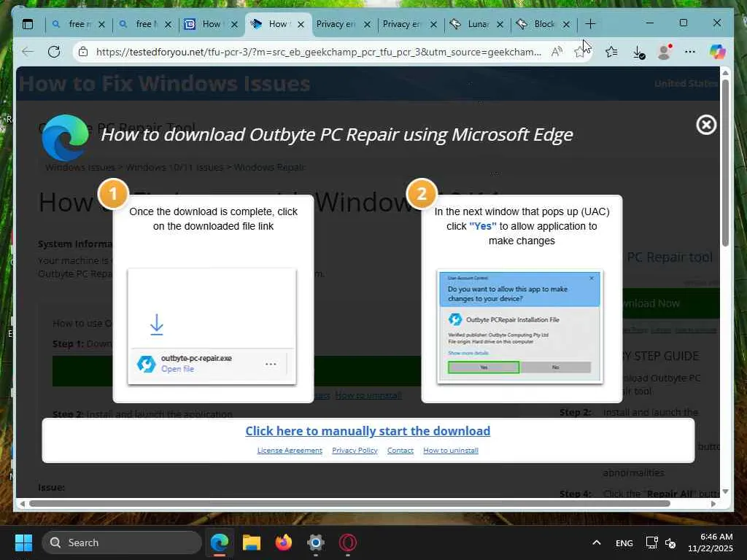Open Windows Start menu
The image size is (747, 560).
(23, 542)
